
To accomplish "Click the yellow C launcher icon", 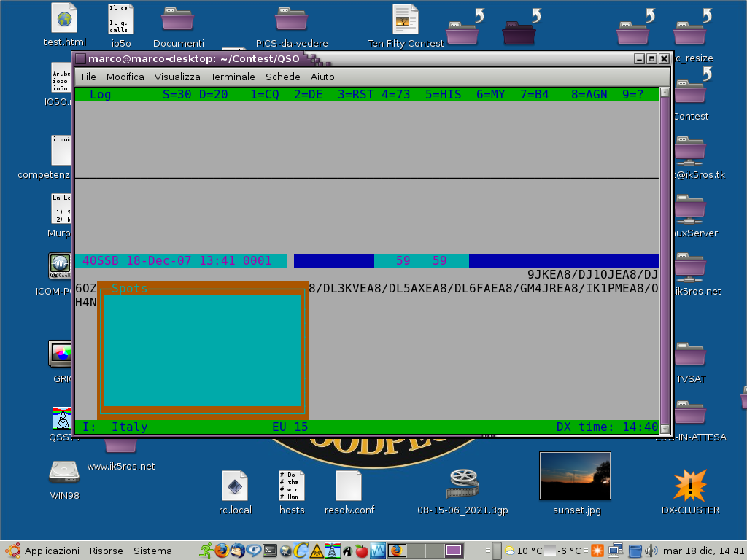I will [x=301, y=551].
